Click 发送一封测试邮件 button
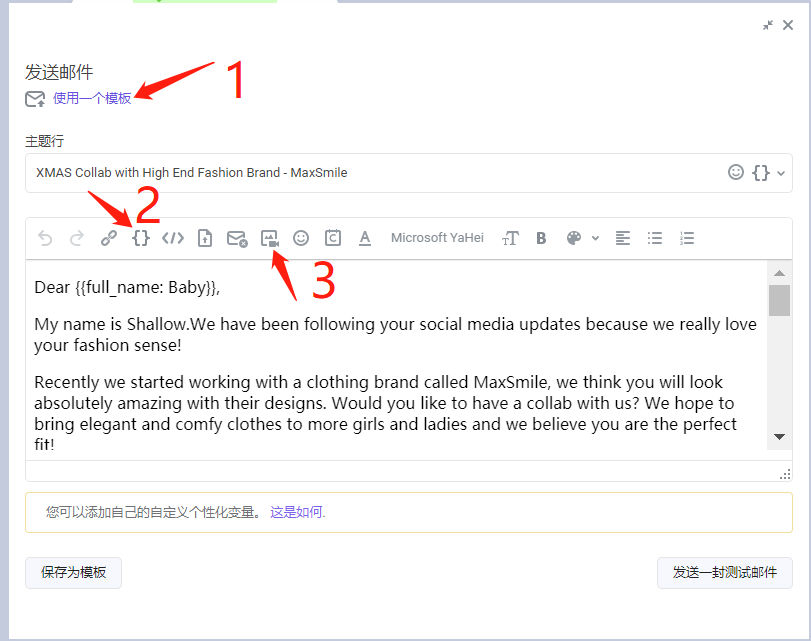 coord(725,572)
